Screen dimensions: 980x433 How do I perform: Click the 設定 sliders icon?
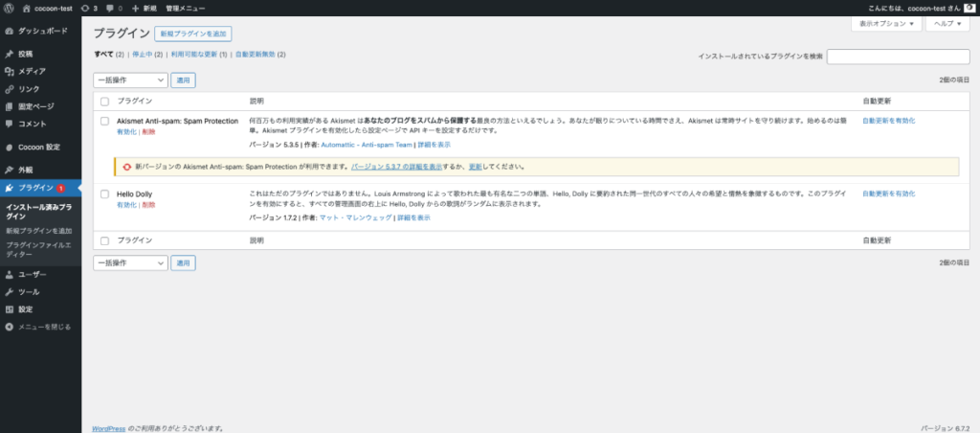(x=10, y=309)
